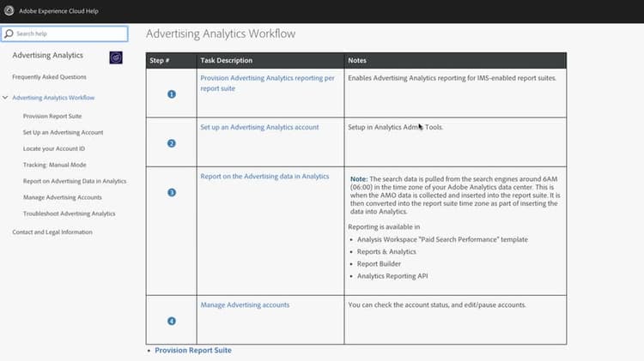Click 'Enables Advertising Analytics reporting' note text
The height and width of the screenshot is (361, 644).
(452, 78)
